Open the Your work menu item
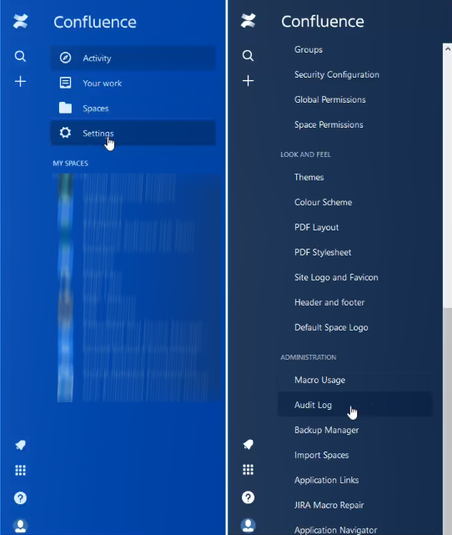Screen dimensions: 452x535 pos(133,83)
